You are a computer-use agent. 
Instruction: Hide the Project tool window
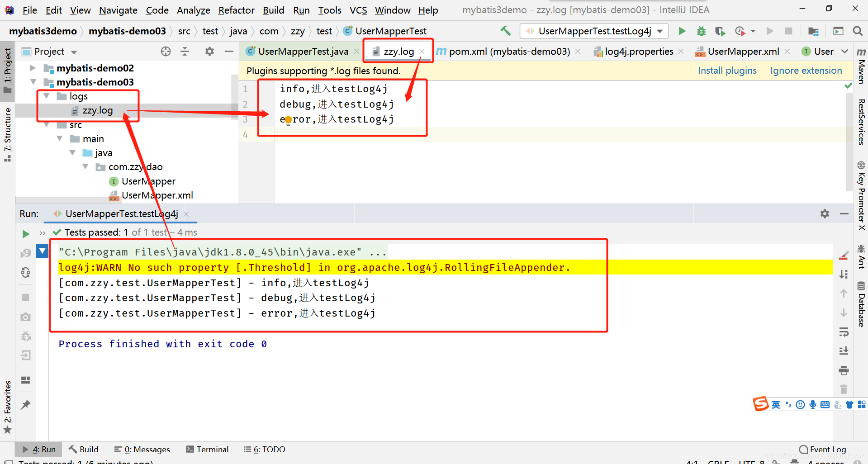(x=229, y=51)
